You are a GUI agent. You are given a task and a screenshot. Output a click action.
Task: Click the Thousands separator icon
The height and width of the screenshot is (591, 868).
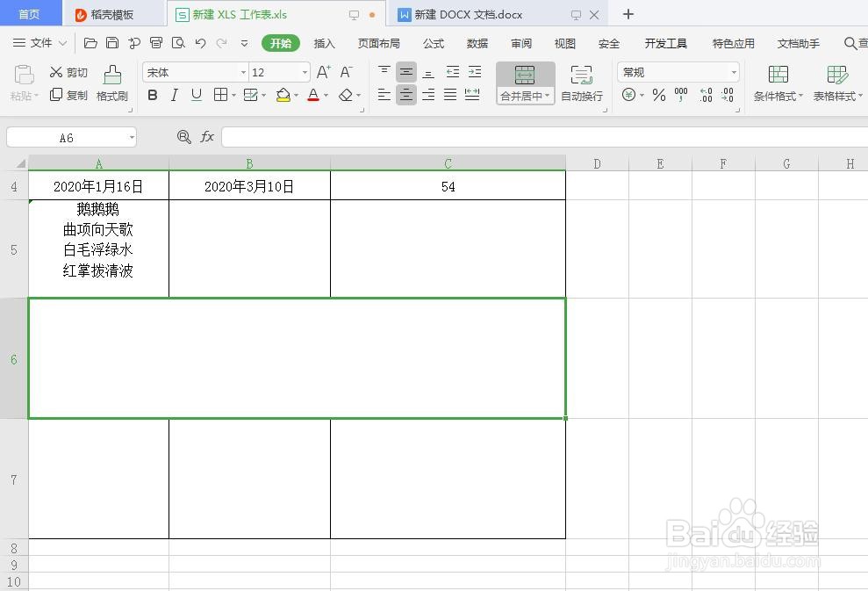coord(681,95)
